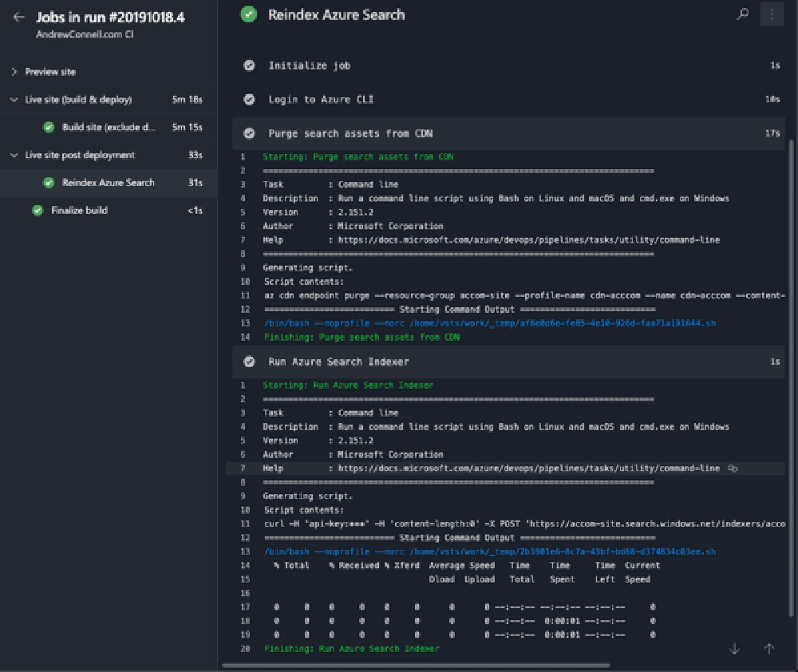Click the copy icon on the Help log line

coord(733,468)
